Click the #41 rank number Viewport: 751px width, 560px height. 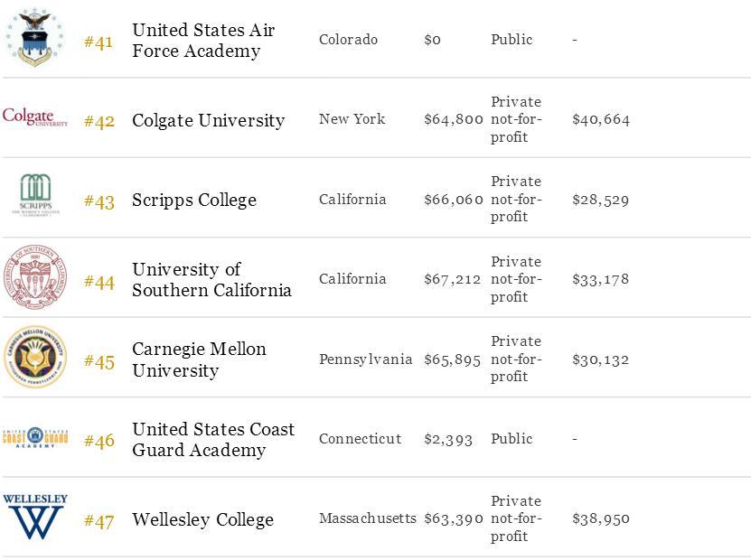coord(99,42)
